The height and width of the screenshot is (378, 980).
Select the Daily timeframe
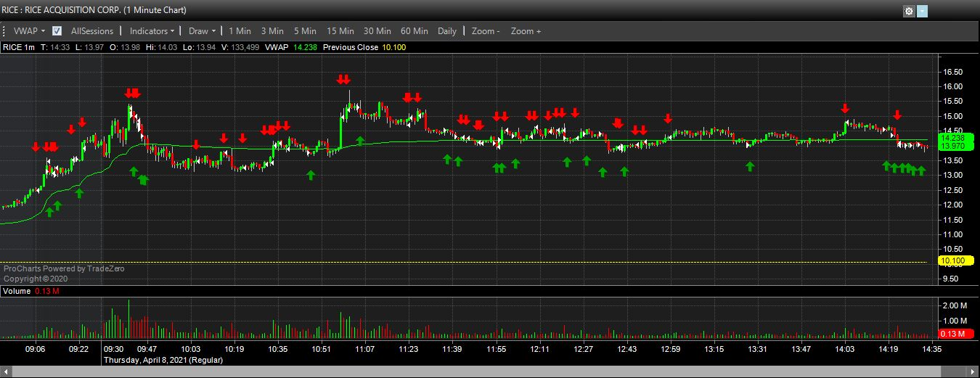click(x=447, y=31)
